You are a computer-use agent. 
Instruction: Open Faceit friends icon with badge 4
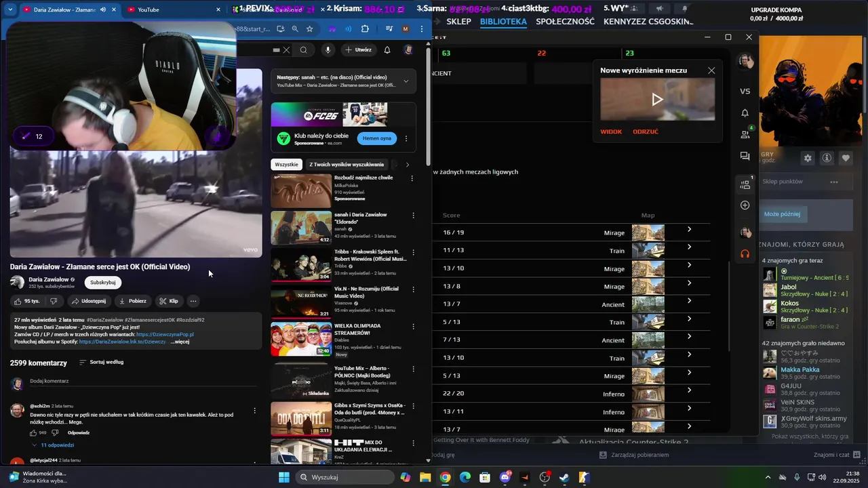745,134
